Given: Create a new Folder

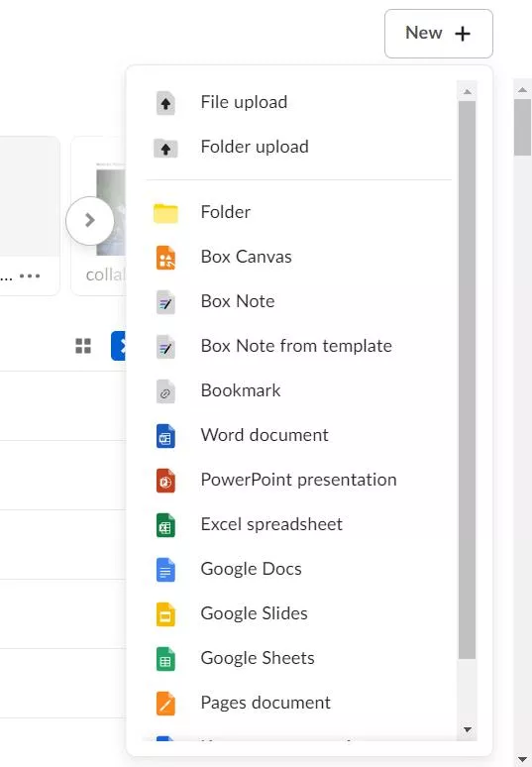Looking at the screenshot, I should pyautogui.click(x=299, y=212).
